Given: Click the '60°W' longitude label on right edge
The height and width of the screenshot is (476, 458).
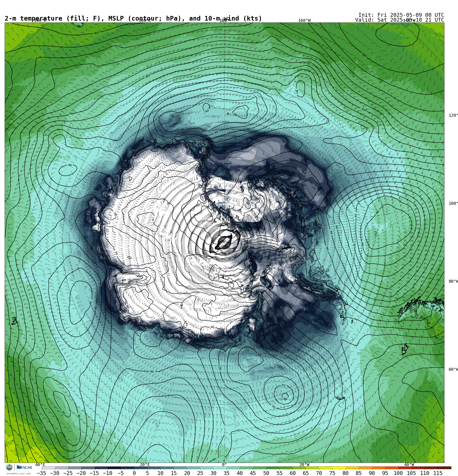Looking at the screenshot, I should [x=453, y=369].
